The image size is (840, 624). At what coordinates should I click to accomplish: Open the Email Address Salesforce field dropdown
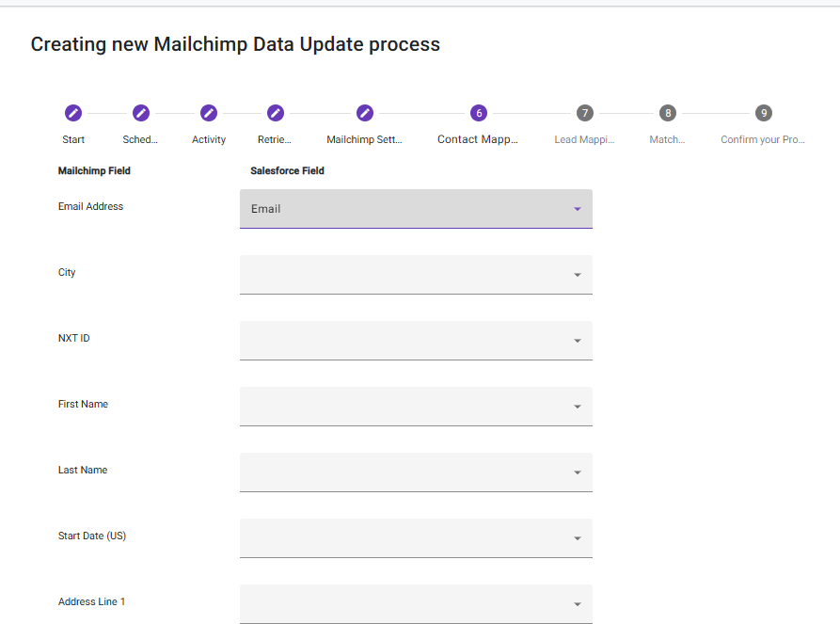click(416, 209)
